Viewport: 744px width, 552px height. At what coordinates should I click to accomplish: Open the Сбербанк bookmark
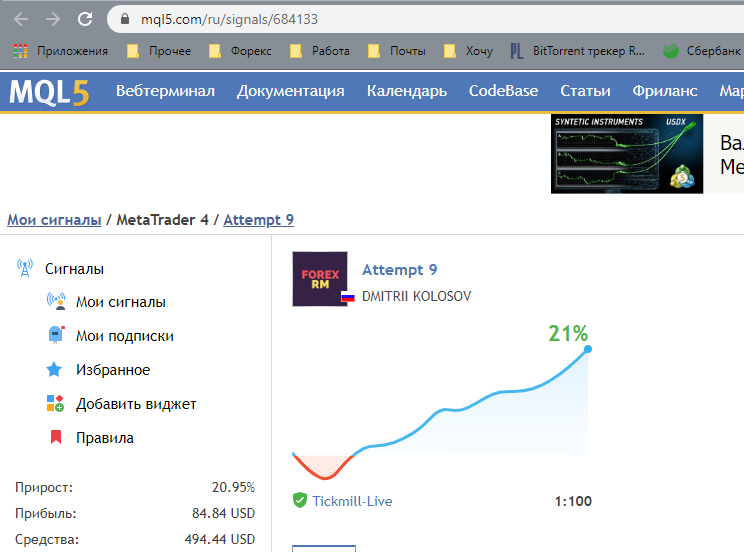click(702, 51)
